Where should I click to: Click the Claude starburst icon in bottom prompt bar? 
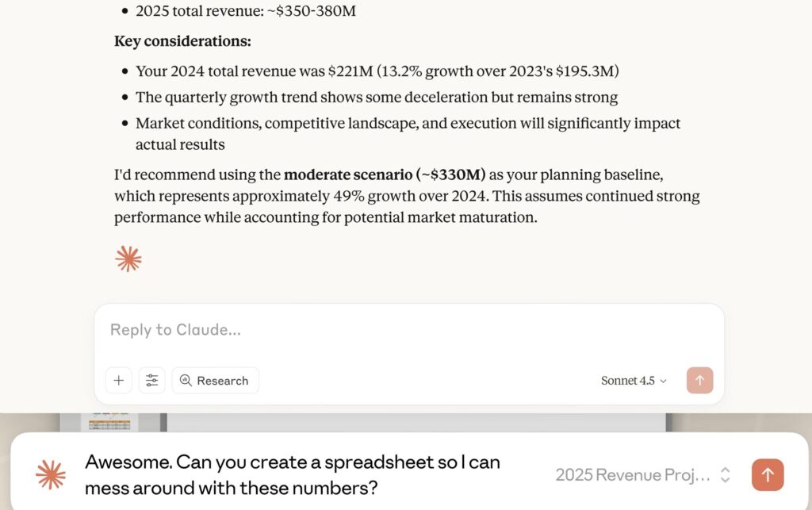point(51,474)
